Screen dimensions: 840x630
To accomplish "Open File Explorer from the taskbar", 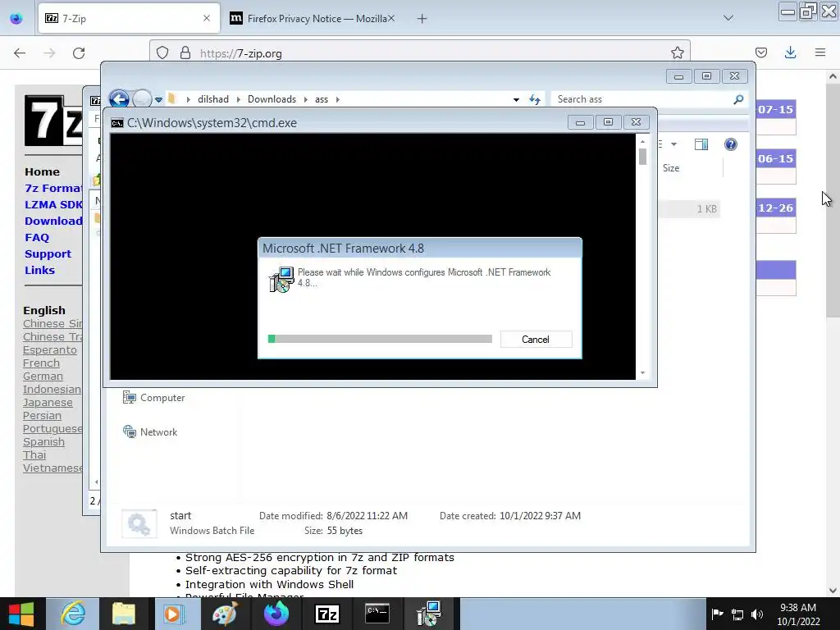I will click(x=124, y=614).
